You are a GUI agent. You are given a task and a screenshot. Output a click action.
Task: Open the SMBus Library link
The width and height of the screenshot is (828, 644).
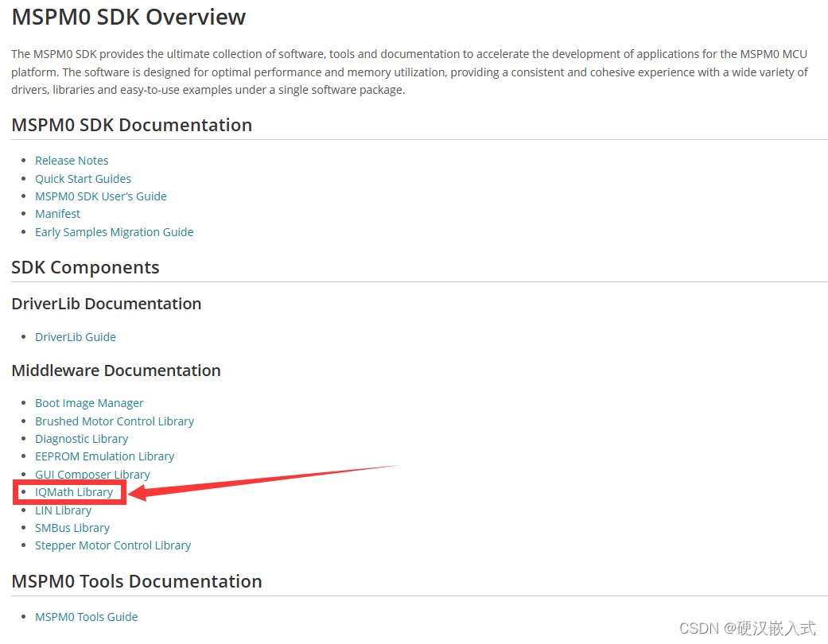(72, 528)
